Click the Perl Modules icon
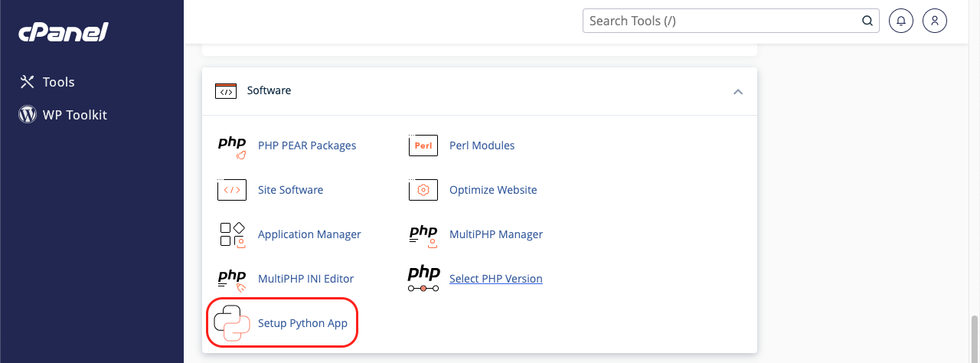The image size is (980, 363). 423,146
